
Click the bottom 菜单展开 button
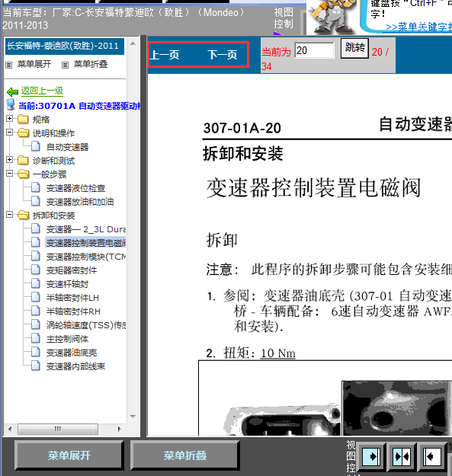pos(69,455)
